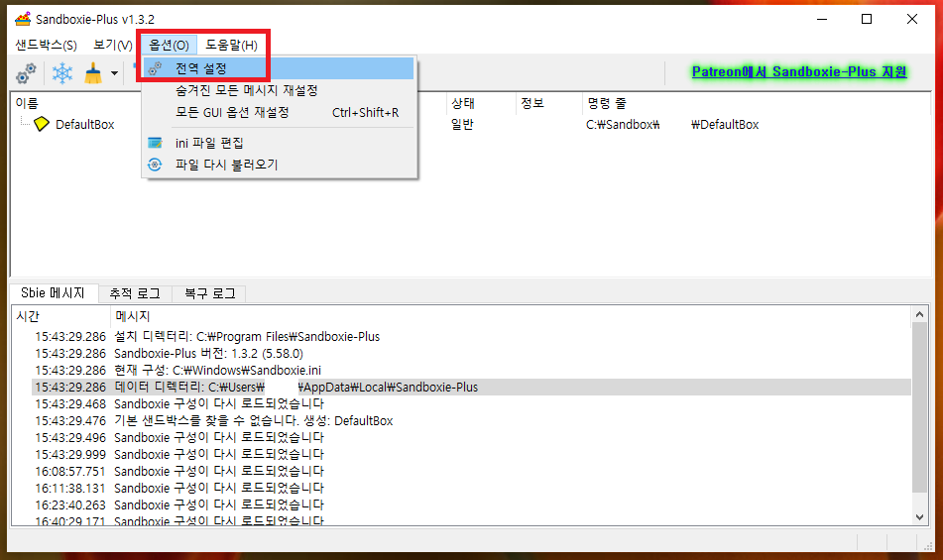Minimize the Sandboxie-Plus window
Image resolution: width=943 pixels, height=560 pixels.
[822, 19]
